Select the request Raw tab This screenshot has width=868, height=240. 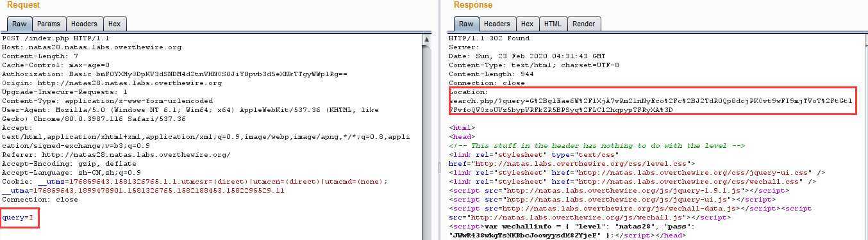pos(19,24)
